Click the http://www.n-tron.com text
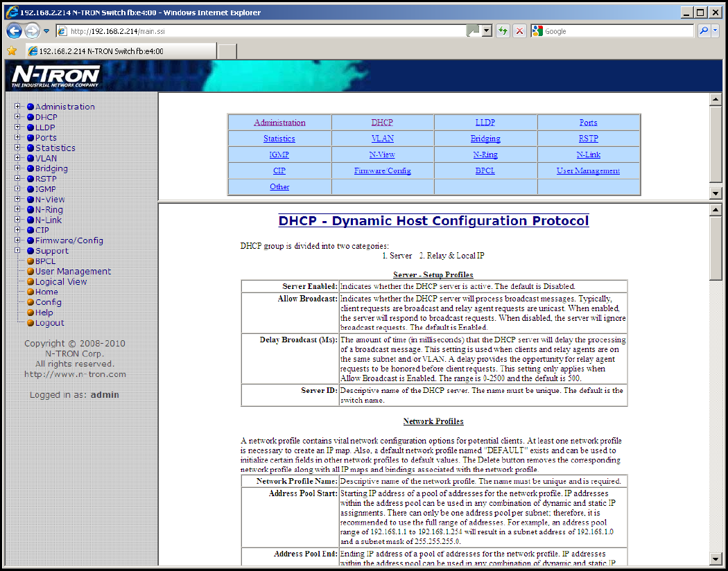Image resolution: width=728 pixels, height=571 pixels. (75, 374)
